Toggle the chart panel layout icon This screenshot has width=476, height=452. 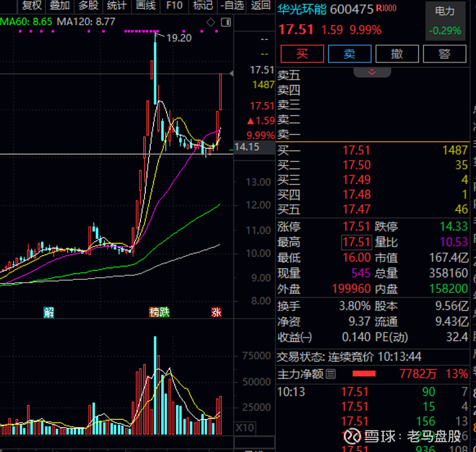coord(226,22)
